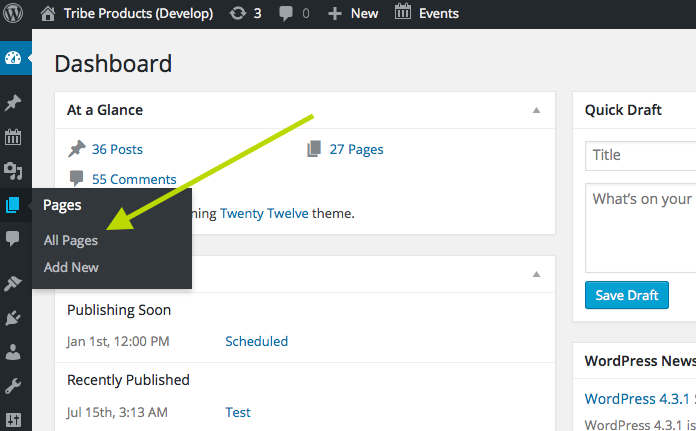Screen dimensions: 696x431
Task: Click the Dashboard gauge icon in sidebar
Action: tap(13, 58)
